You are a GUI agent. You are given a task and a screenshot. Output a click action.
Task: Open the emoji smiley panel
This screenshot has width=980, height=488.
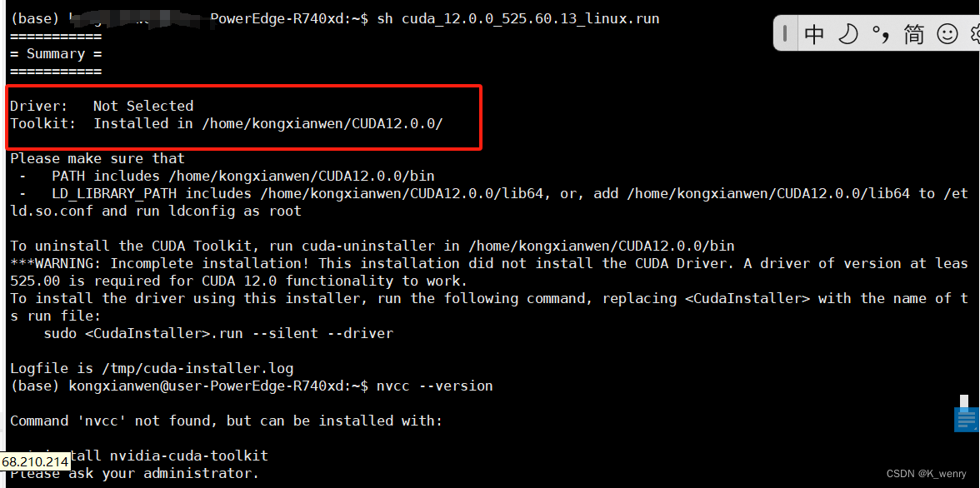[947, 34]
